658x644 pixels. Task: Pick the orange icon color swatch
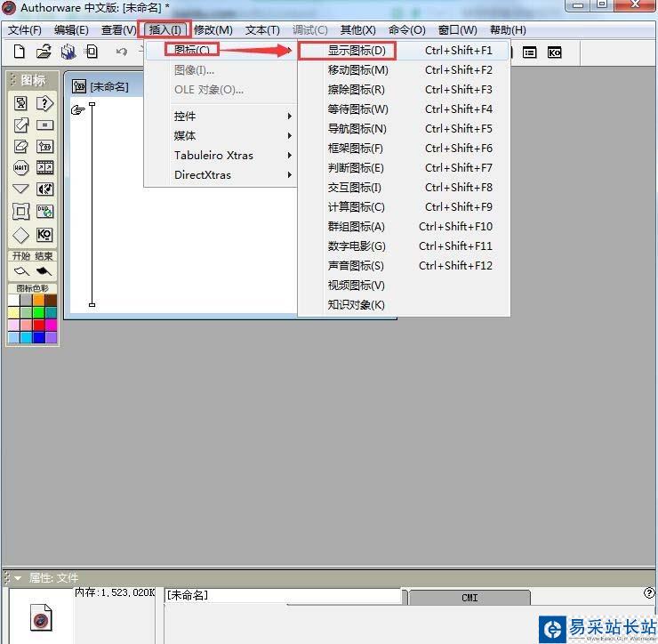click(38, 300)
